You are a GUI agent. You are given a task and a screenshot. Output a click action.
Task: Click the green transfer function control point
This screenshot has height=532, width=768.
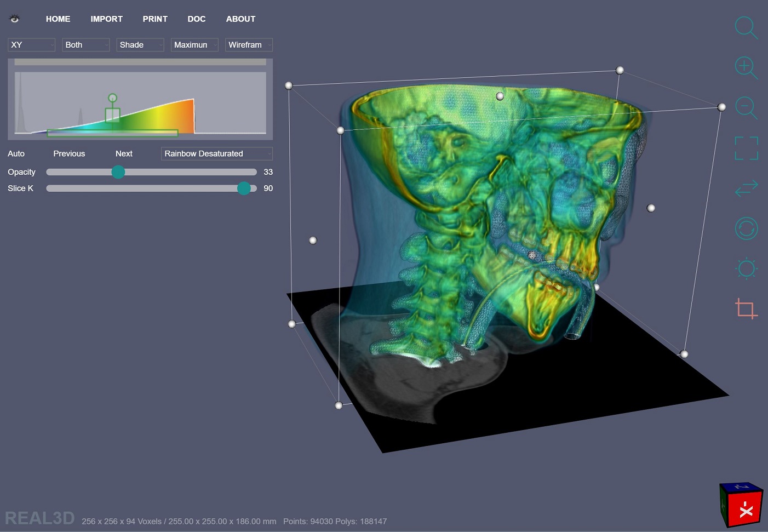112,99
